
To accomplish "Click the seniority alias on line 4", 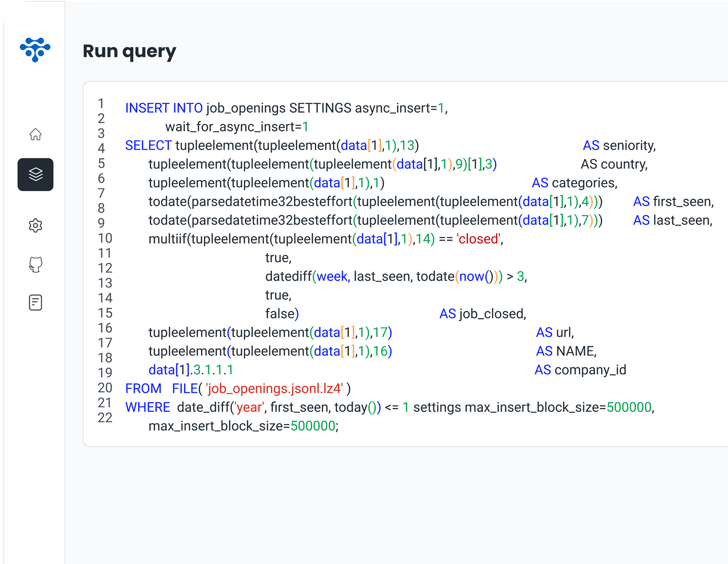I will [628, 145].
